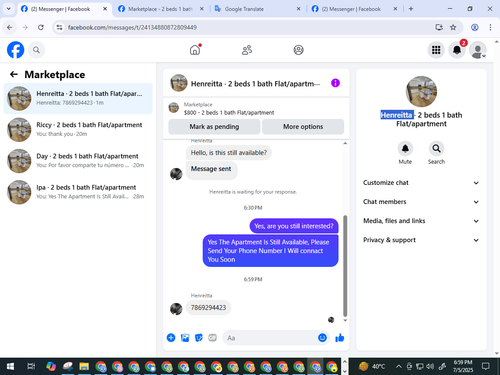This screenshot has height=375, width=500.
Task: Open the Facebook menu grid icon
Action: 436,50
